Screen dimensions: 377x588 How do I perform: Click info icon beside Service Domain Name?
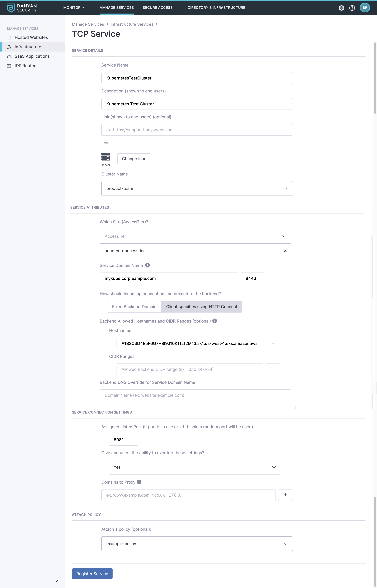point(147,265)
